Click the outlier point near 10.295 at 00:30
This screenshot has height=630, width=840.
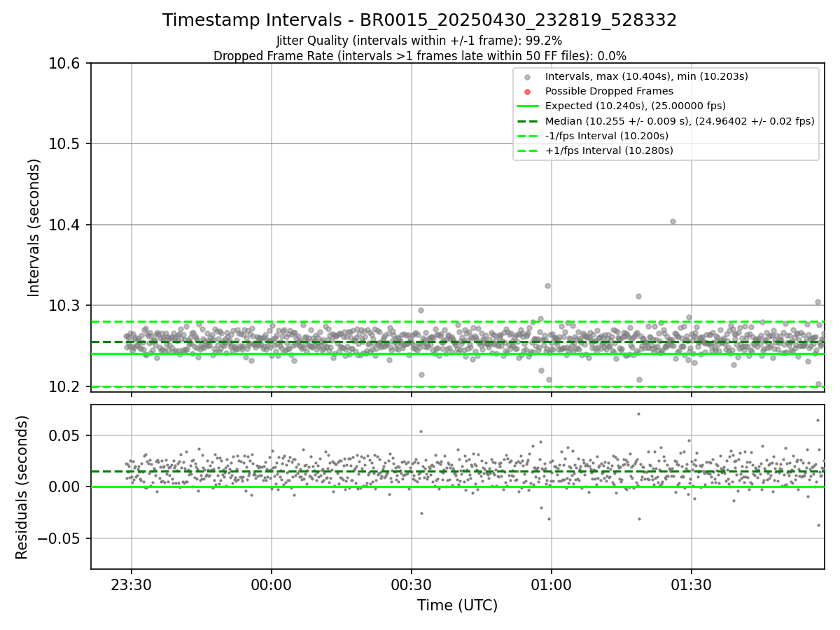421,310
